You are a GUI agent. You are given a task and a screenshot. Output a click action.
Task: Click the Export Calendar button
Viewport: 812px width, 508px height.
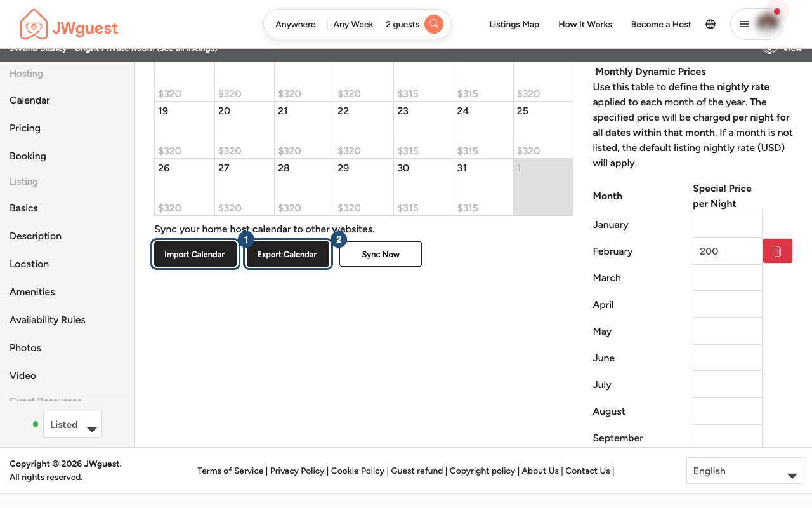(287, 254)
